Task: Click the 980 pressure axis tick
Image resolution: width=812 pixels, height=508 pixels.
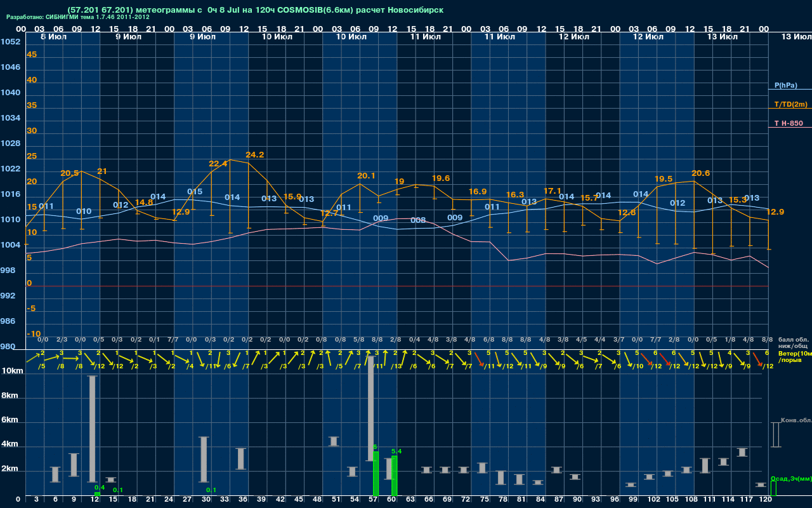Action: pos(8,347)
